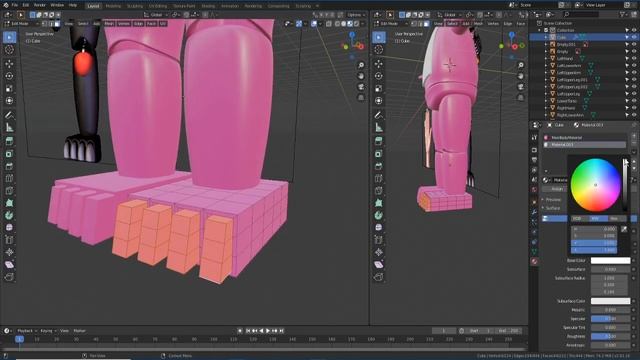Image resolution: width=640 pixels, height=360 pixels.
Task: Open the File menu
Action: coord(15,5)
